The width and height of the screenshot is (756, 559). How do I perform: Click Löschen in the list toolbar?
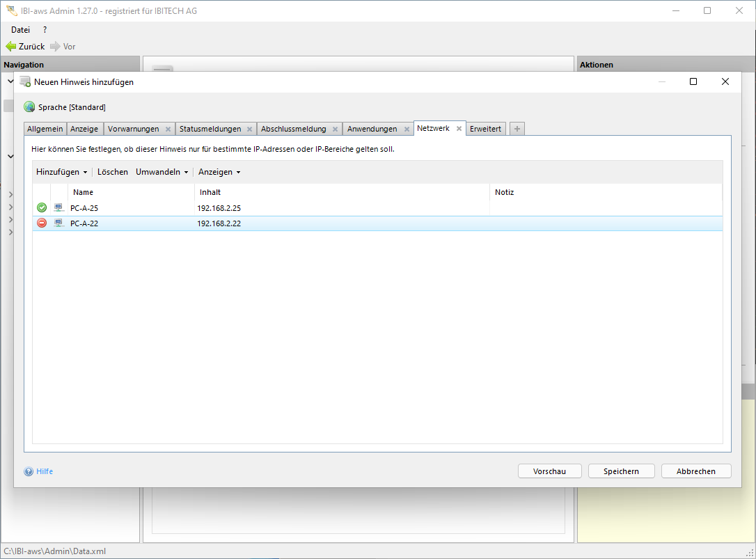point(112,172)
